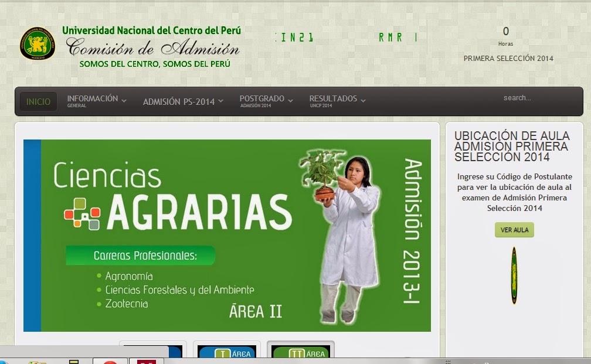591x364 pixels.
Task: Click PRIMERA SELECCIÓN 2014 countdown label
Action: coord(508,59)
